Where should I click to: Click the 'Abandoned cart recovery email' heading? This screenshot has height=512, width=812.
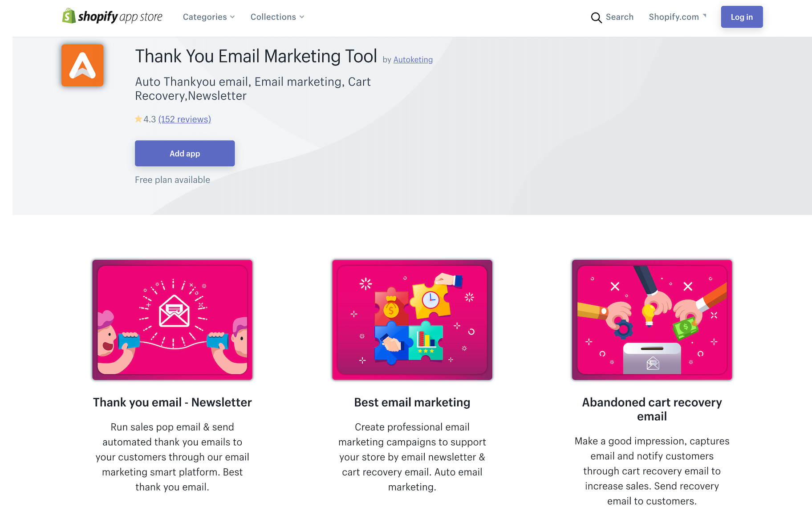tap(652, 409)
